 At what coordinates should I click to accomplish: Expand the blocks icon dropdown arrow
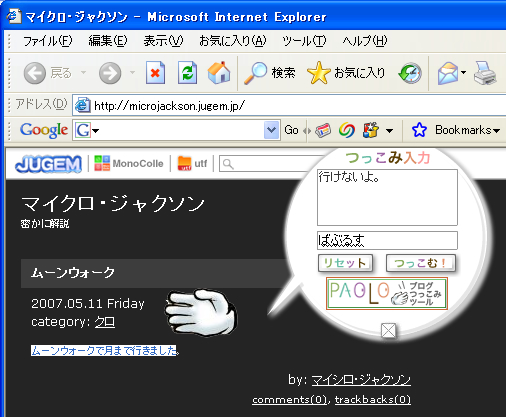[x=389, y=130]
